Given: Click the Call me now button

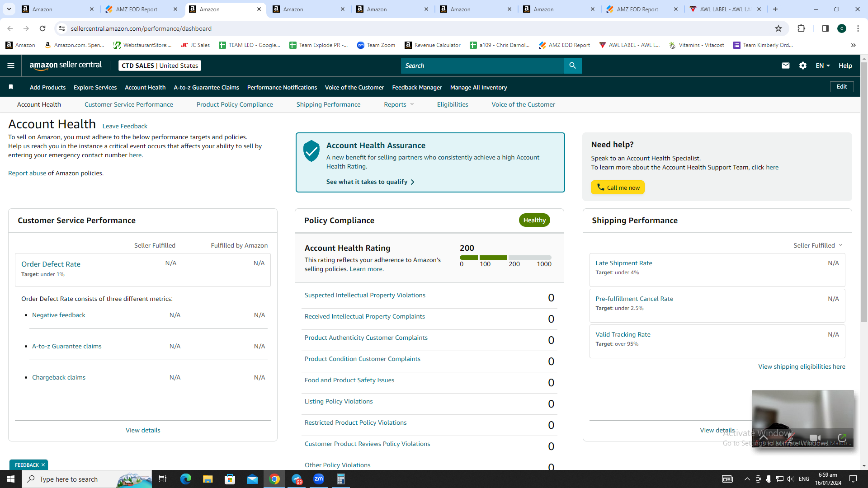Looking at the screenshot, I should pos(618,188).
